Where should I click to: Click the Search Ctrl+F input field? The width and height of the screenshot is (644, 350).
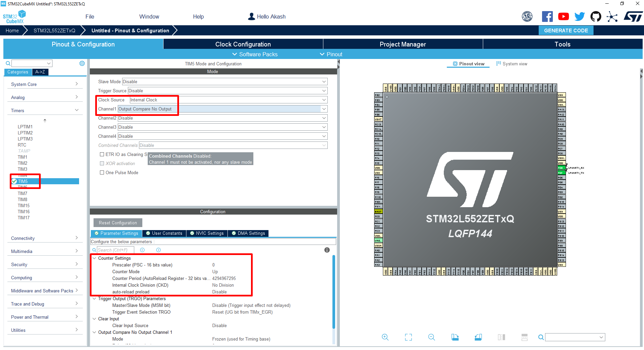pos(115,250)
